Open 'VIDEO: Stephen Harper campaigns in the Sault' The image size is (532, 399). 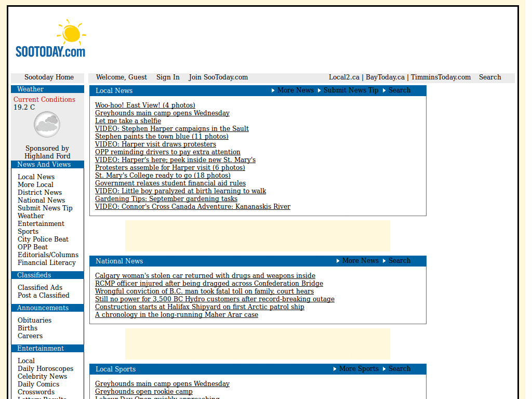[x=171, y=129]
